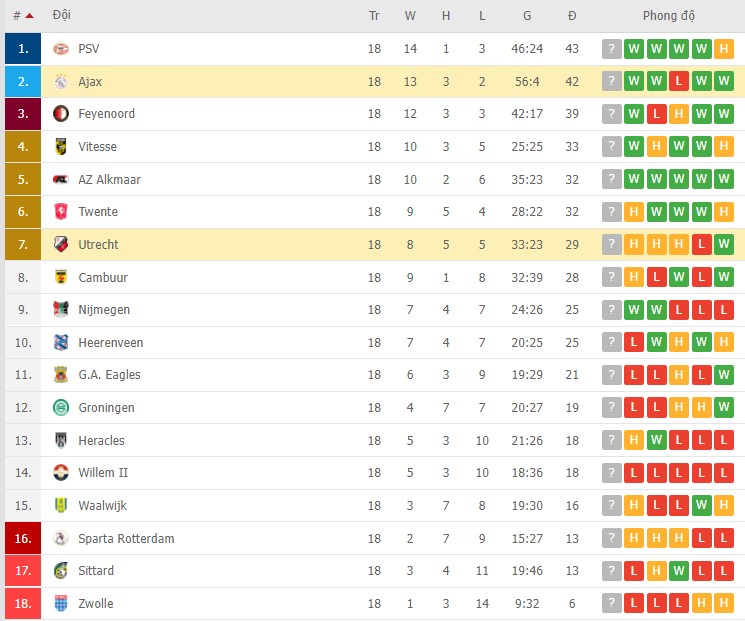Click PSV's gray question mark form box
745x621 pixels.
click(611, 49)
